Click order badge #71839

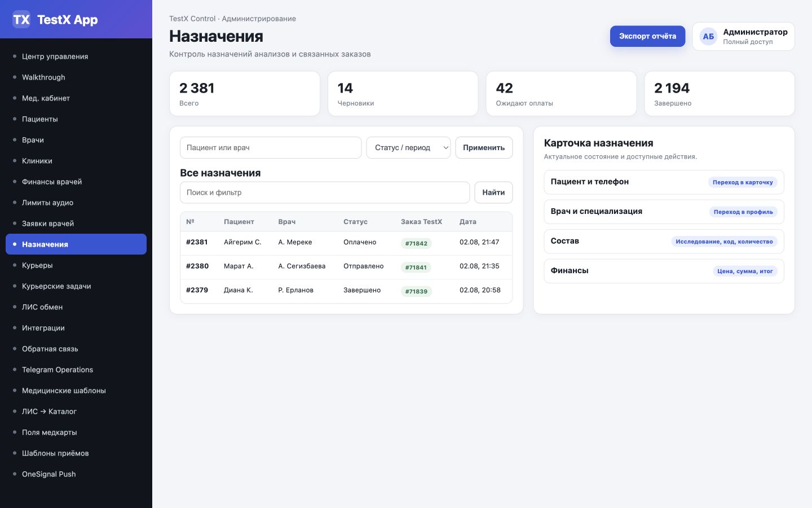[x=416, y=291]
